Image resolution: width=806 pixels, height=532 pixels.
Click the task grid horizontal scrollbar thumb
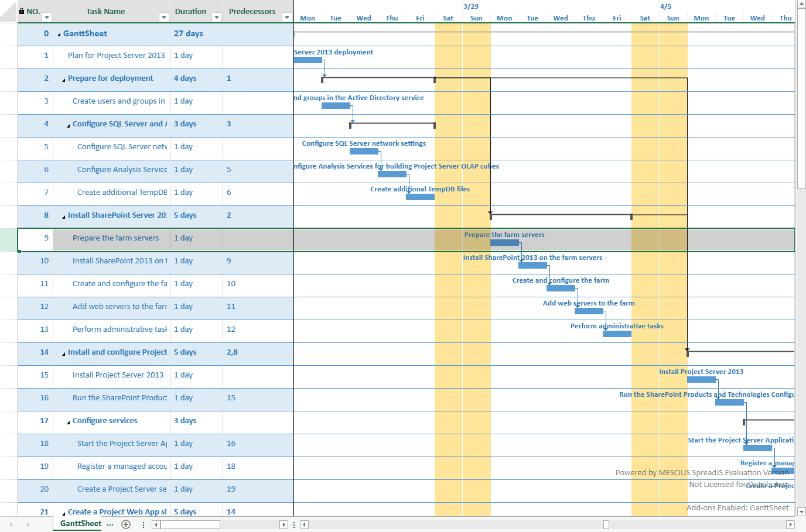(190, 524)
